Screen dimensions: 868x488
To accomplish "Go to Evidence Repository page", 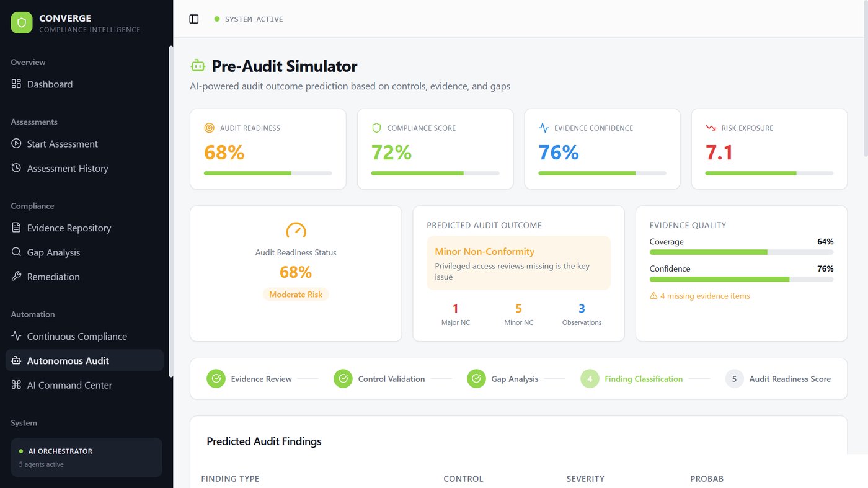I will [84, 228].
